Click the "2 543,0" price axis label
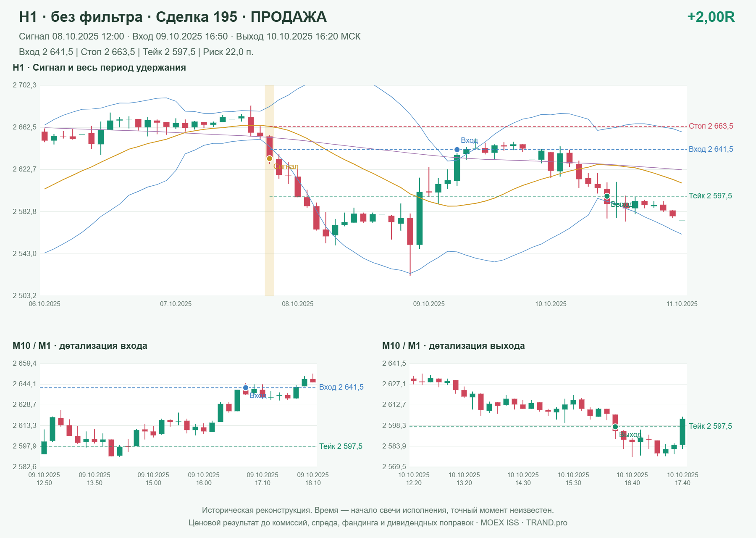Screen dimensions: 756x538 [24, 253]
